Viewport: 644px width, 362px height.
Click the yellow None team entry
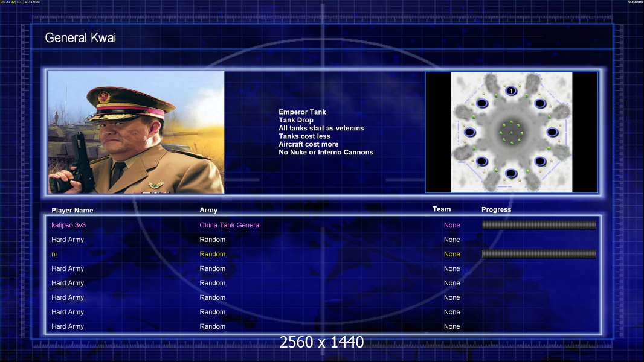452,254
